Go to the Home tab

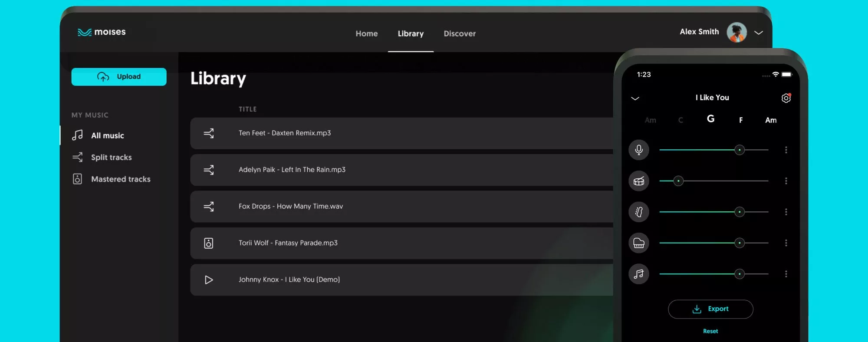(367, 33)
